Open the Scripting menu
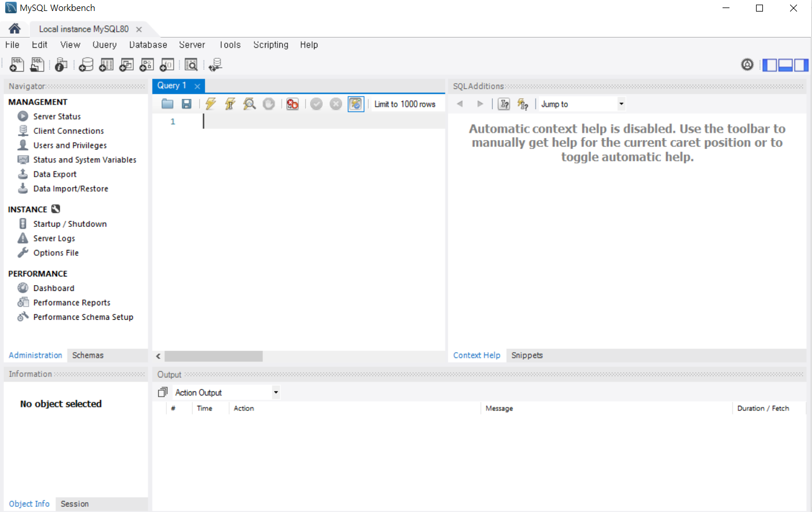 click(271, 44)
